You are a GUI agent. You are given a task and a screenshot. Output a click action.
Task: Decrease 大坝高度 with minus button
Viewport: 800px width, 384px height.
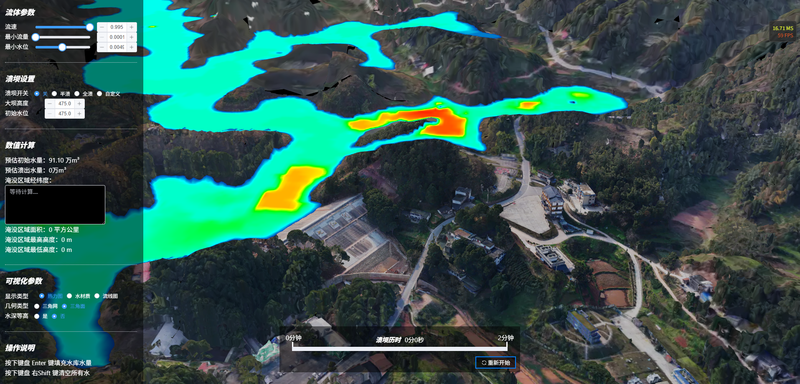pyautogui.click(x=50, y=103)
